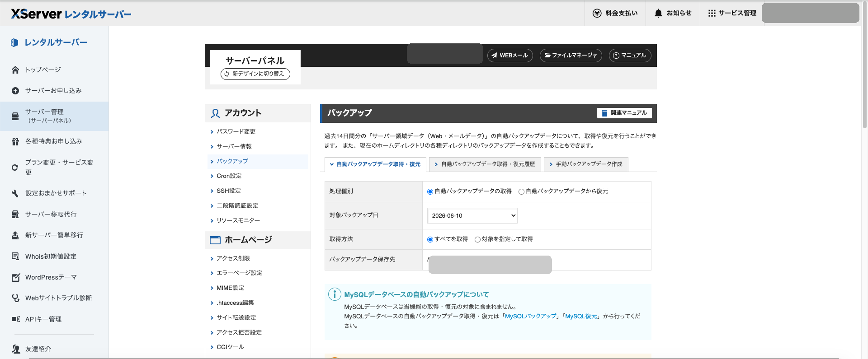
Task: Click the ホームページ section header icon
Action: (x=215, y=240)
